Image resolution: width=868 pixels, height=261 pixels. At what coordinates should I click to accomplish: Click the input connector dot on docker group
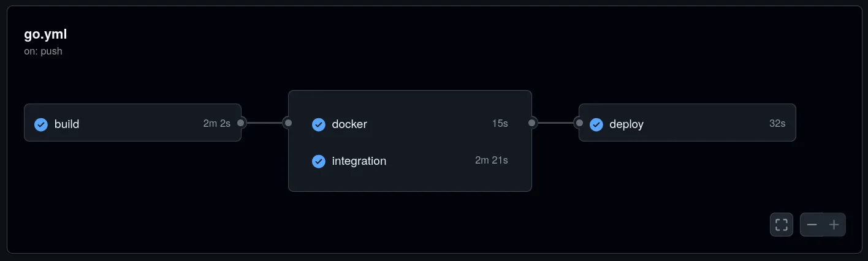288,123
